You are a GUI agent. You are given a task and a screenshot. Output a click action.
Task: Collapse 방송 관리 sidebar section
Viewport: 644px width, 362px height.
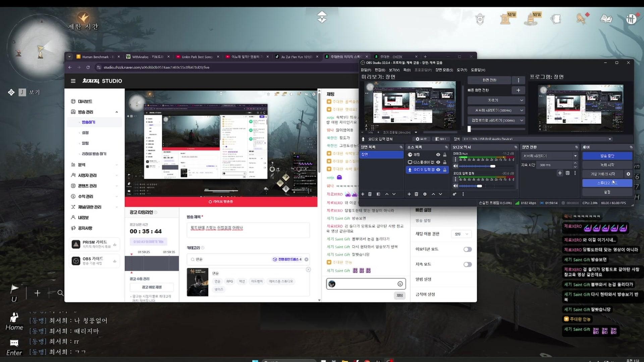[x=116, y=112]
